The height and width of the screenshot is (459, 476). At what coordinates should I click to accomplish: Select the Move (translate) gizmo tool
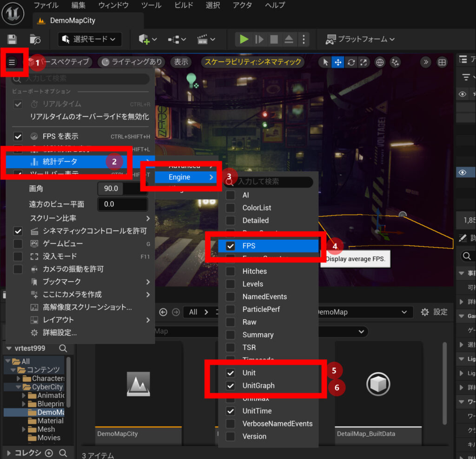click(338, 61)
